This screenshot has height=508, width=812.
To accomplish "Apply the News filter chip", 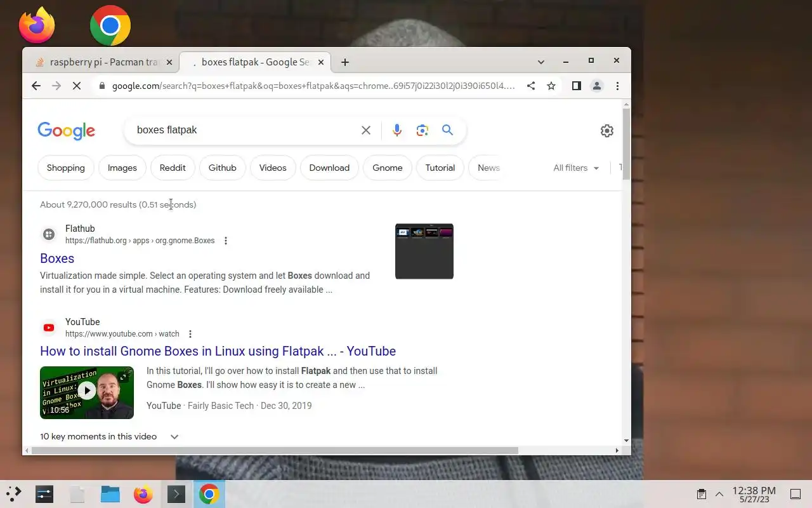I will 488,168.
